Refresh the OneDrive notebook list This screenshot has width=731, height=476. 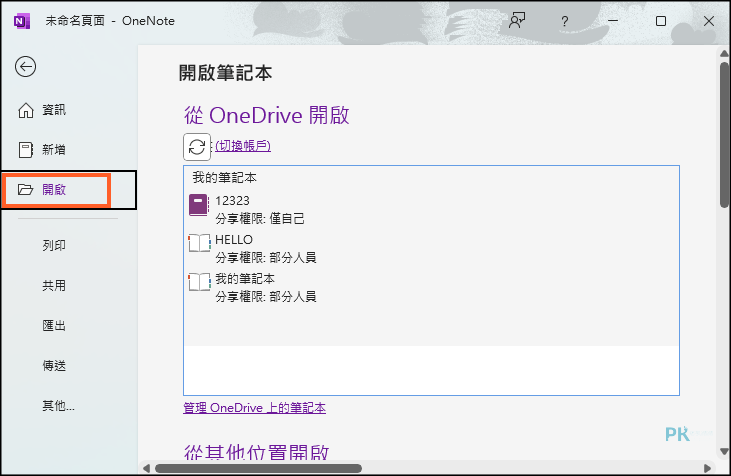[x=197, y=147]
